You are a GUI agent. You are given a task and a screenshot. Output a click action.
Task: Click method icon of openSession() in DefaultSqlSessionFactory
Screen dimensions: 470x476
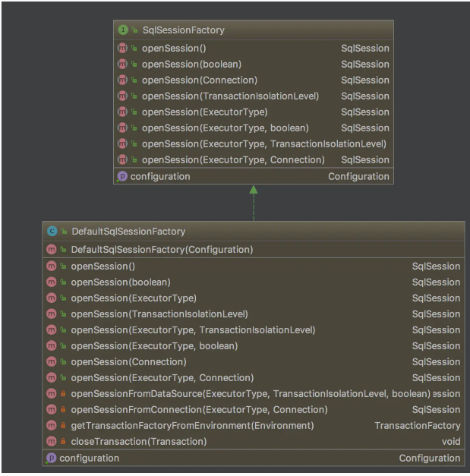pos(52,266)
